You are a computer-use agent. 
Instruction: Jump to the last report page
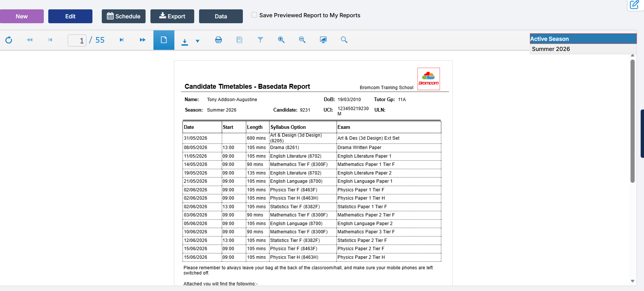tap(143, 40)
